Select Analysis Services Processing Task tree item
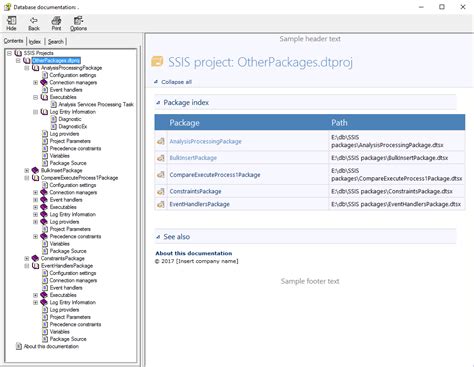The width and height of the screenshot is (474, 367). coord(96,104)
